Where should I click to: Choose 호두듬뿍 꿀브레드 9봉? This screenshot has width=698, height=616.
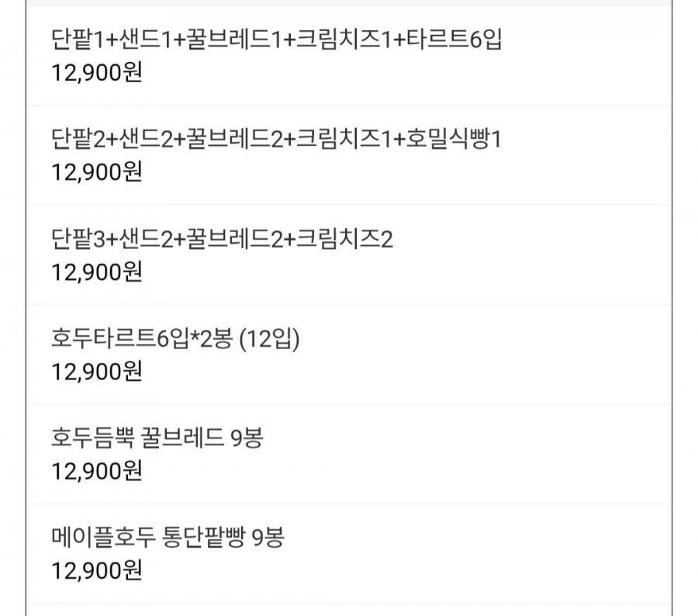pyautogui.click(x=157, y=438)
